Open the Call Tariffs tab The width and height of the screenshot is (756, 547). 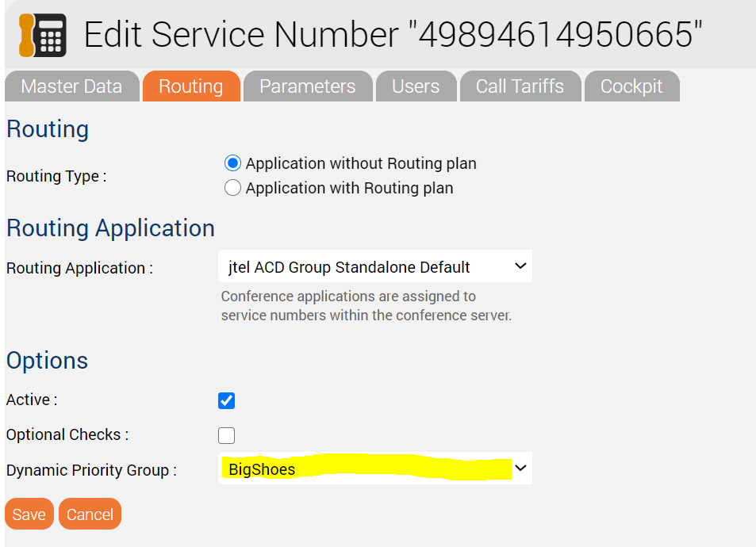[520, 86]
